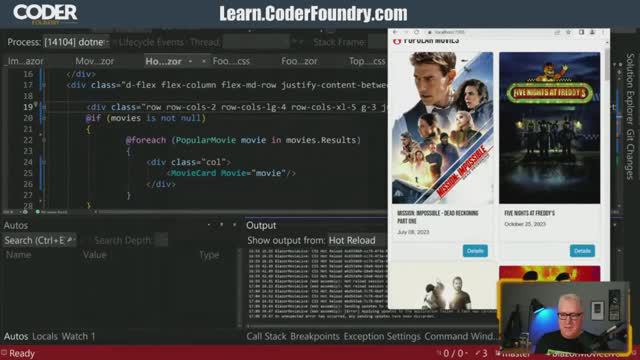
Task: Click the search magnifier in Autos
Action: [70, 240]
